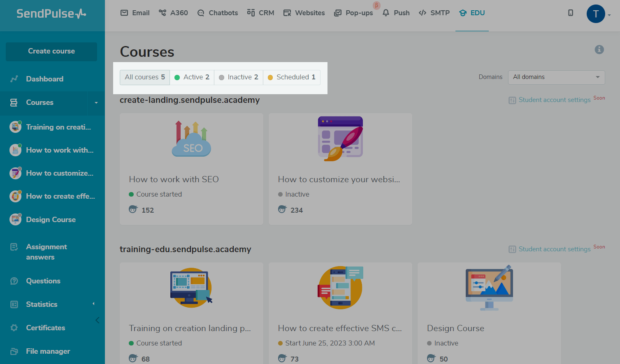
Task: Show only Scheduled courses
Action: (x=292, y=77)
